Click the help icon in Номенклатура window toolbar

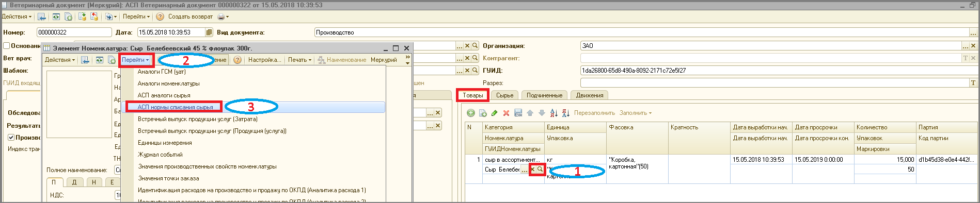coord(238,60)
